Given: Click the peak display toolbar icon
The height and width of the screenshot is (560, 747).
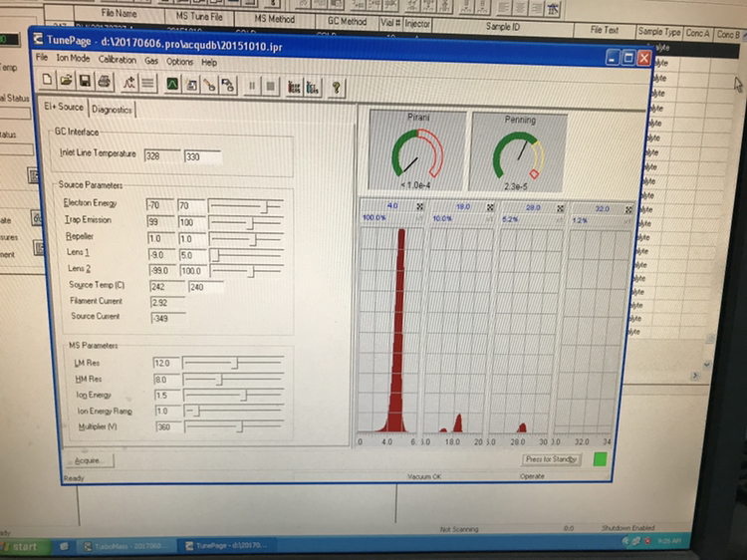Looking at the screenshot, I should 129,83.
